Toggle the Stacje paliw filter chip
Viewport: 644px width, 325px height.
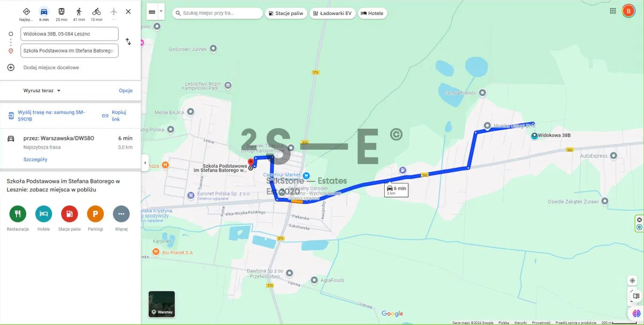point(286,13)
